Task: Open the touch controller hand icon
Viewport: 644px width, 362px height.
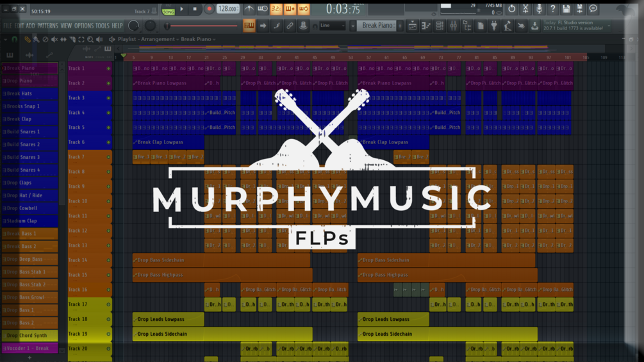Action: click(x=521, y=26)
